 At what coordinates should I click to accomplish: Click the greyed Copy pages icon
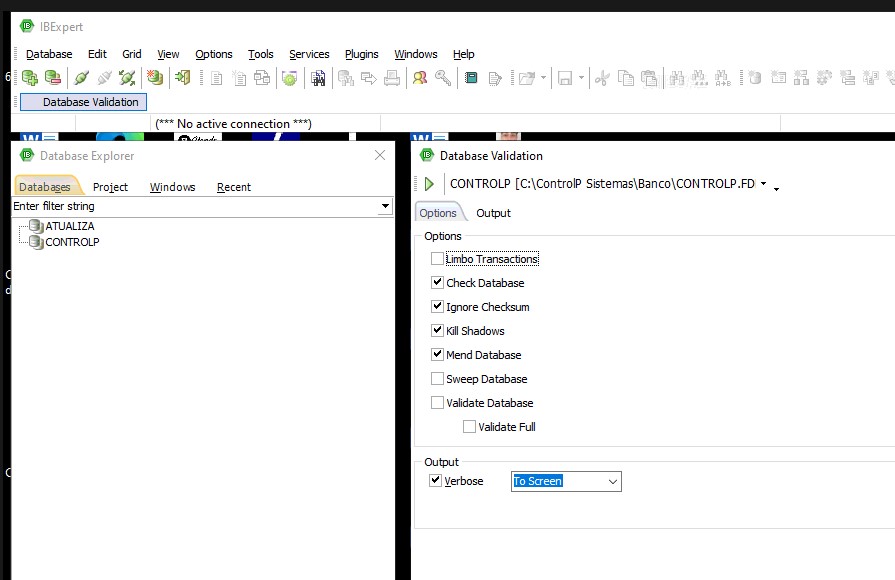[x=626, y=78]
